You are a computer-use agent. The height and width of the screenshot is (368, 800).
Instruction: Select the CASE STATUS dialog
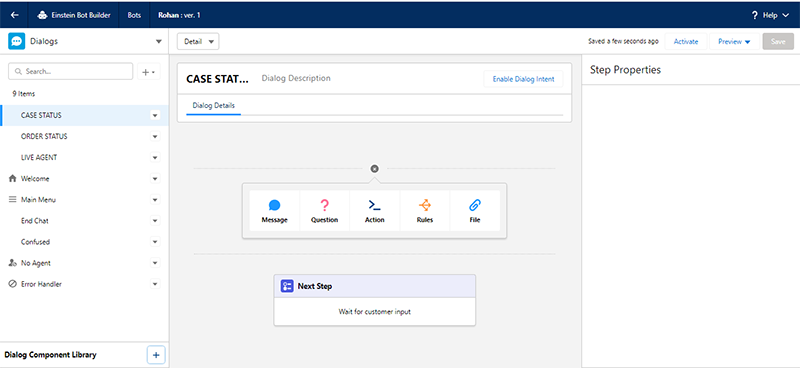pos(85,115)
